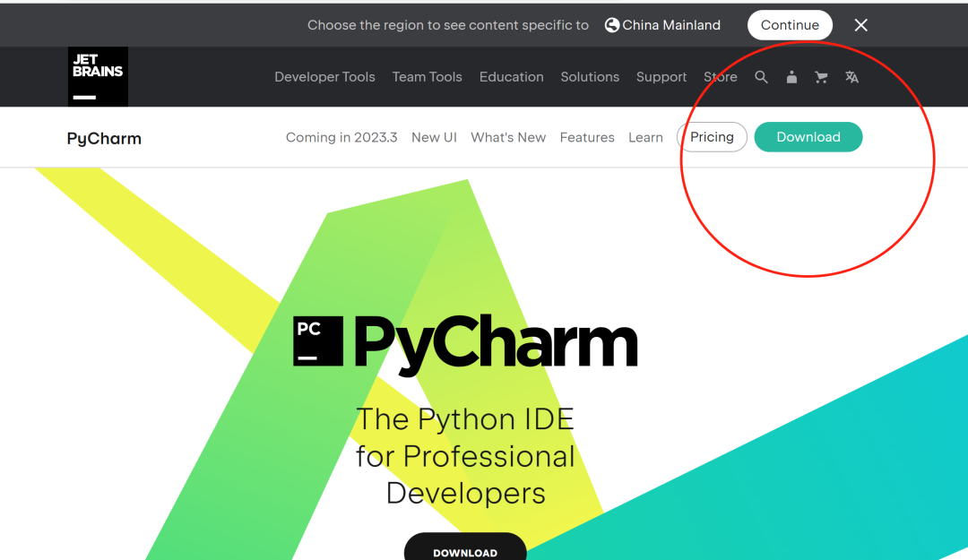Open the account profile icon
968x560 pixels.
click(x=791, y=77)
